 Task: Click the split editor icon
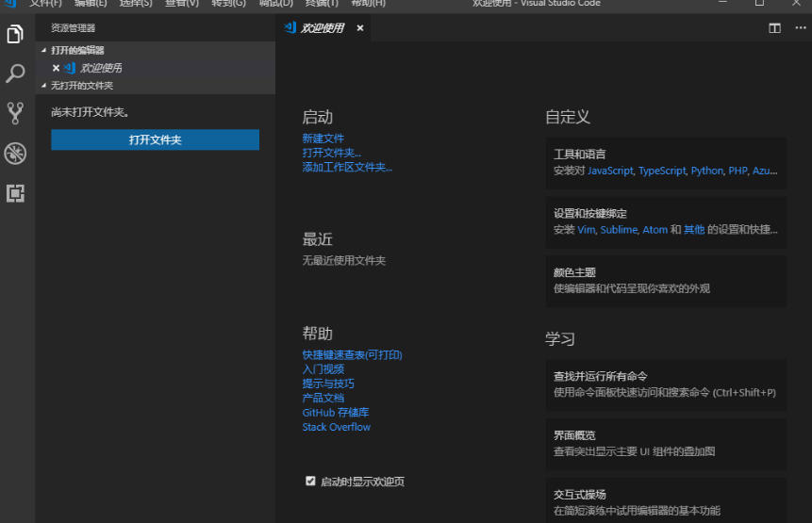pos(774,28)
